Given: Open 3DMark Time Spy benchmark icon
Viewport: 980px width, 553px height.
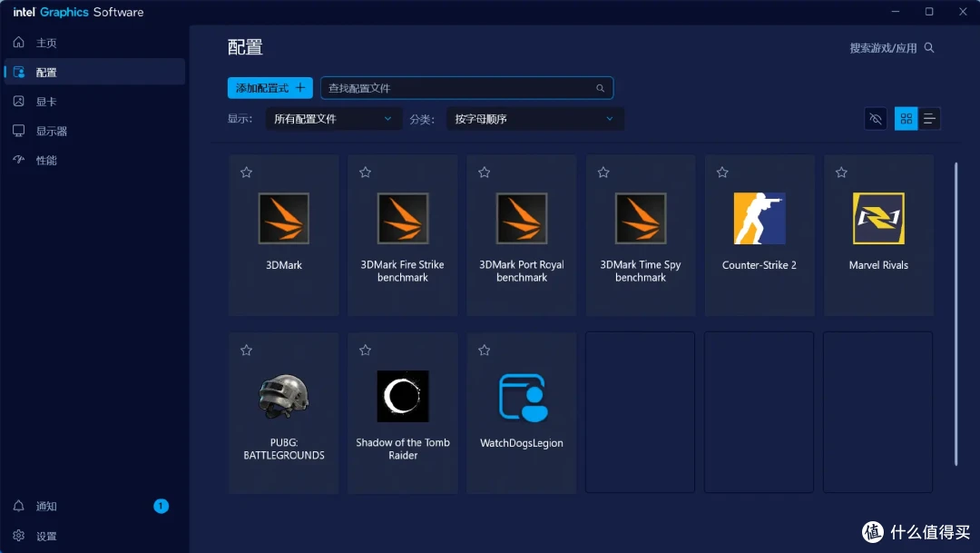Looking at the screenshot, I should tap(641, 218).
